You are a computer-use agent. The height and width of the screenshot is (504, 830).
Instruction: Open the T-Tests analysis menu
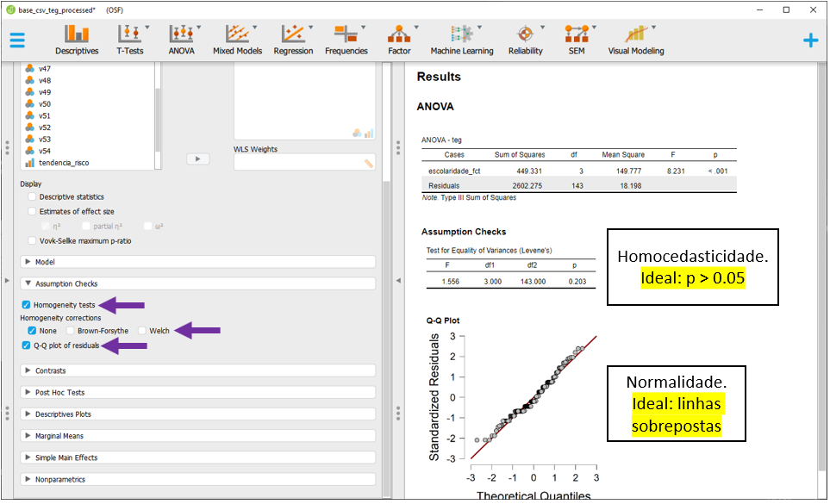(x=130, y=40)
